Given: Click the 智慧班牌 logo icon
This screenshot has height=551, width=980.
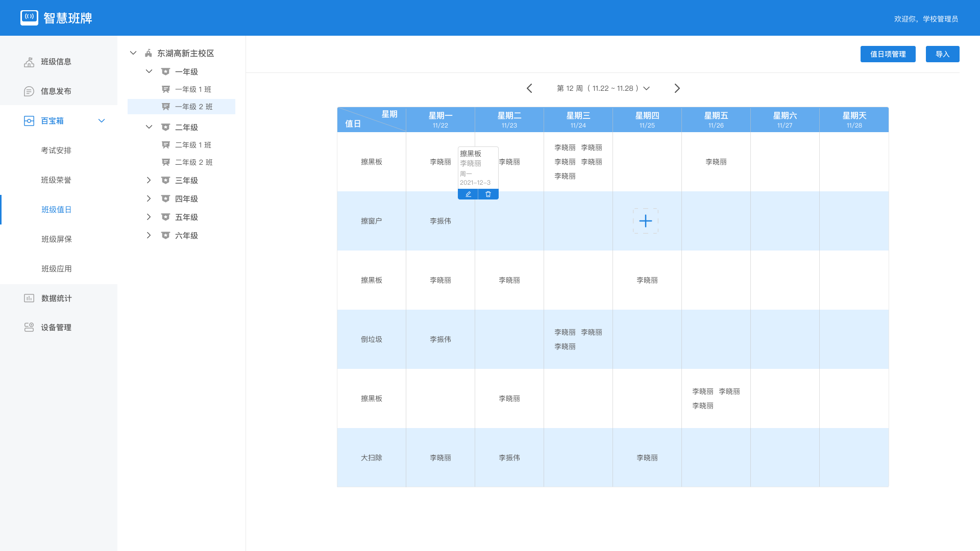Looking at the screenshot, I should 29,18.
